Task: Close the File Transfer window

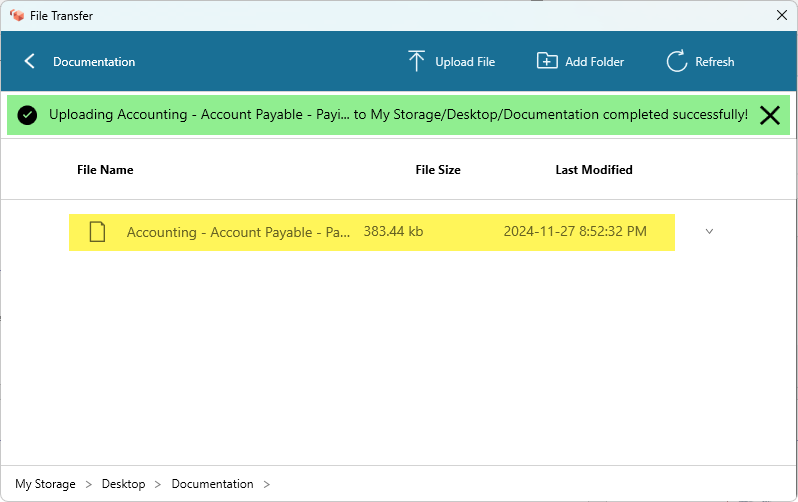Action: coord(782,15)
